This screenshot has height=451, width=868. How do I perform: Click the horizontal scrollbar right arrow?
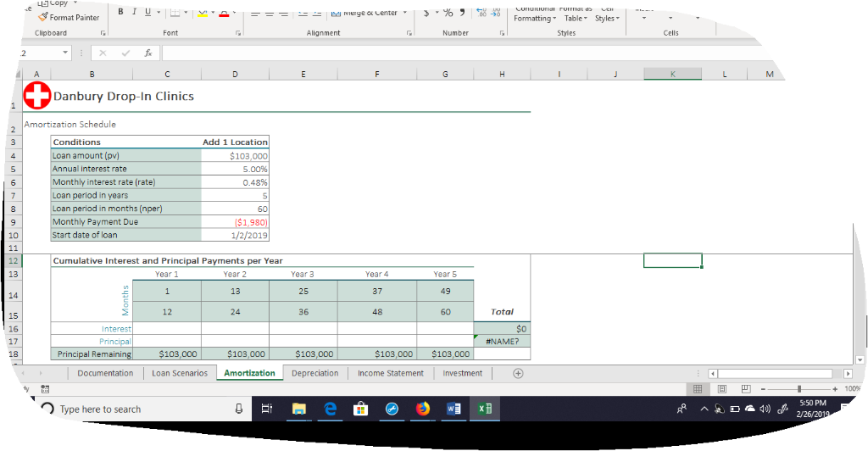[848, 374]
